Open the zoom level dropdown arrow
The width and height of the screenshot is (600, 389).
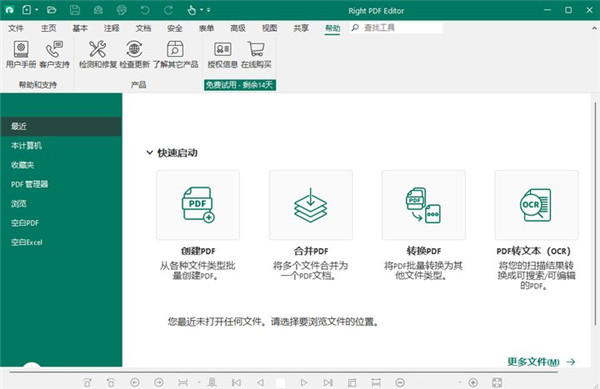point(460,382)
